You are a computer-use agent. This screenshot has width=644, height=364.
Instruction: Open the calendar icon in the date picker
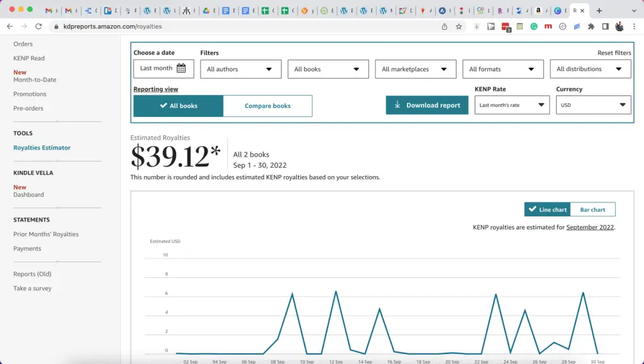coord(181,68)
